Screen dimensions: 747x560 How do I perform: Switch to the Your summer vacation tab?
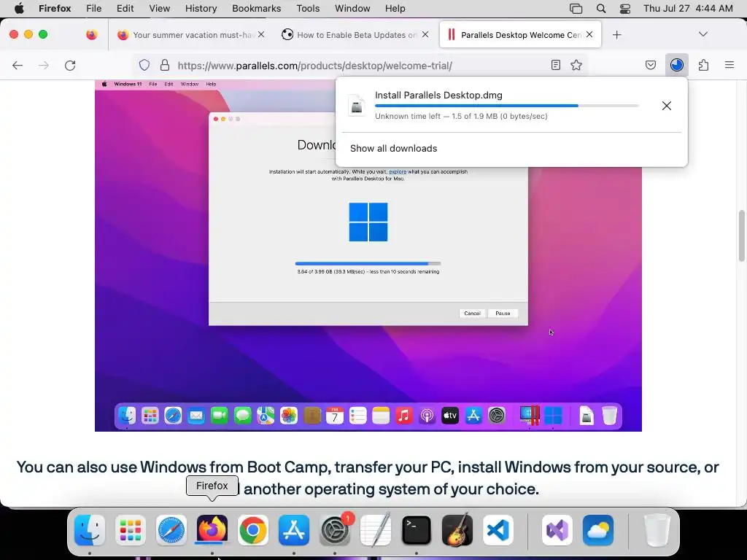click(192, 35)
